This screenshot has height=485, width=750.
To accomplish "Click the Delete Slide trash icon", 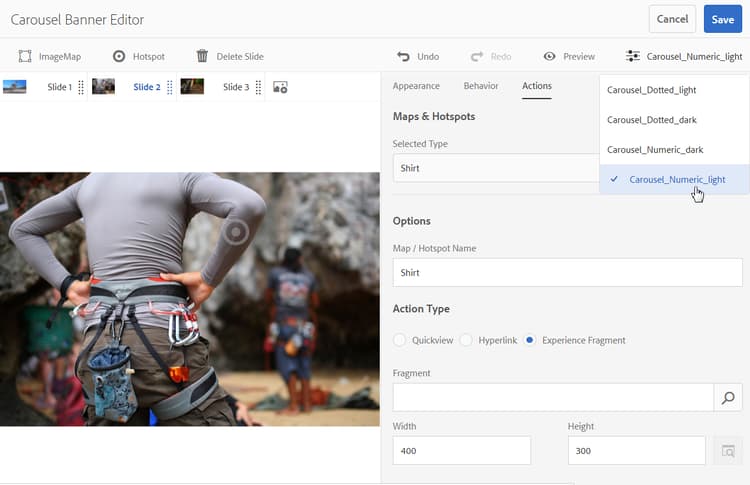I will (x=202, y=56).
